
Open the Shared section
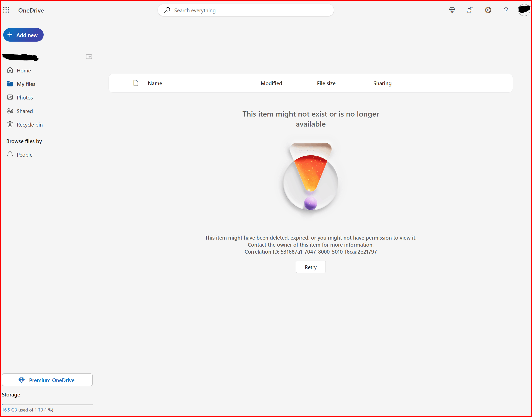[25, 111]
